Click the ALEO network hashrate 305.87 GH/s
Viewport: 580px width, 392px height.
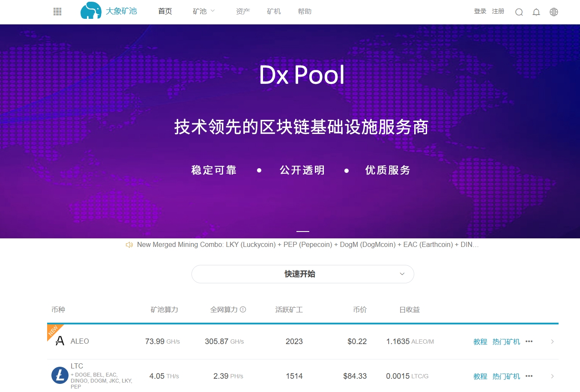click(224, 342)
